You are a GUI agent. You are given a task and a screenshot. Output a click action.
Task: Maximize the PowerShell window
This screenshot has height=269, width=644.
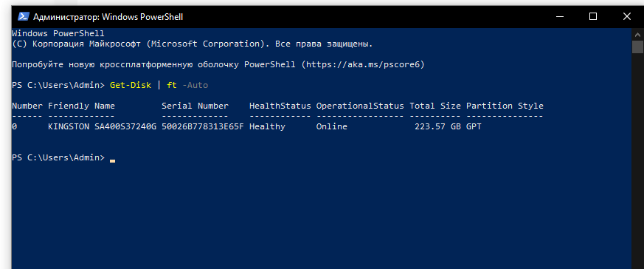[x=592, y=17]
